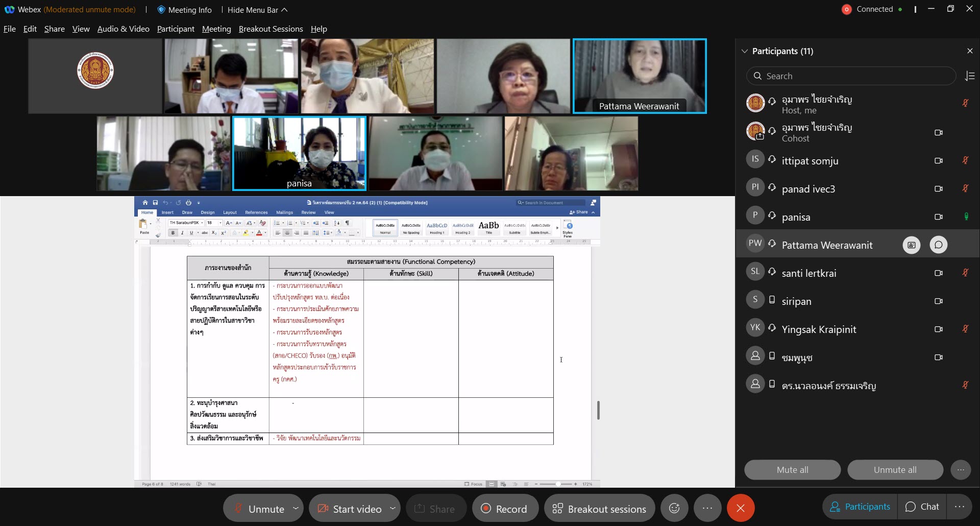This screenshot has width=980, height=526.
Task: Toggle muted mic icon for panad ivec3
Action: 965,188
